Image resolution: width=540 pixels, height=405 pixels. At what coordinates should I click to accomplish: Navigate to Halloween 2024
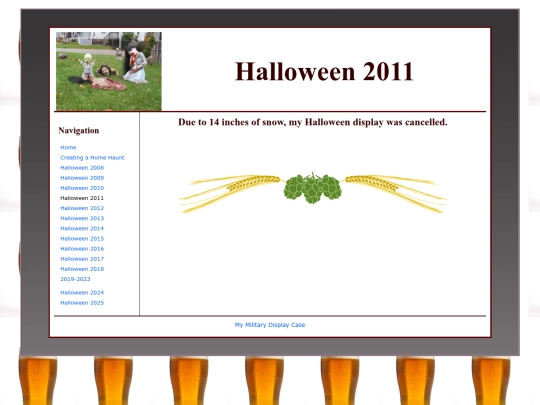82,293
